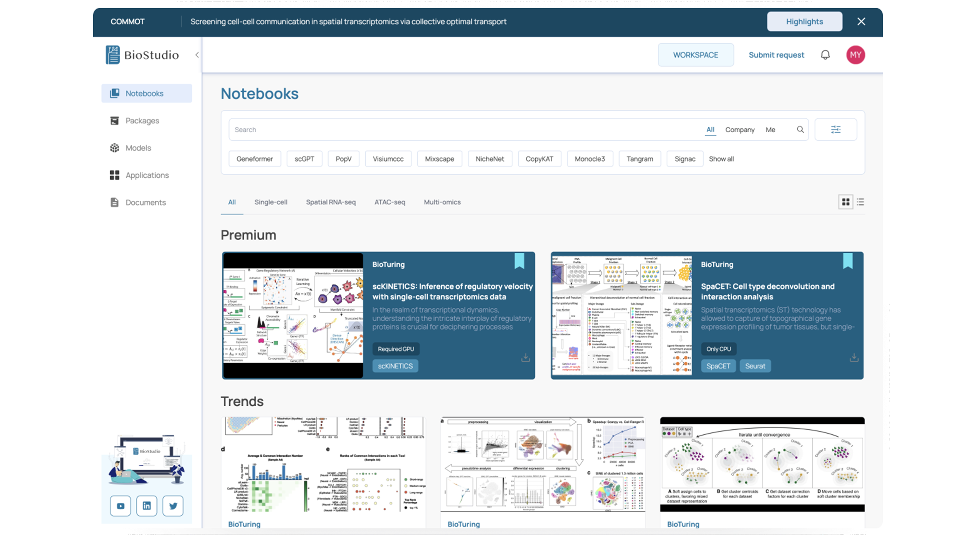Close the COMMOT banner
The height and width of the screenshot is (535, 980).
(861, 21)
